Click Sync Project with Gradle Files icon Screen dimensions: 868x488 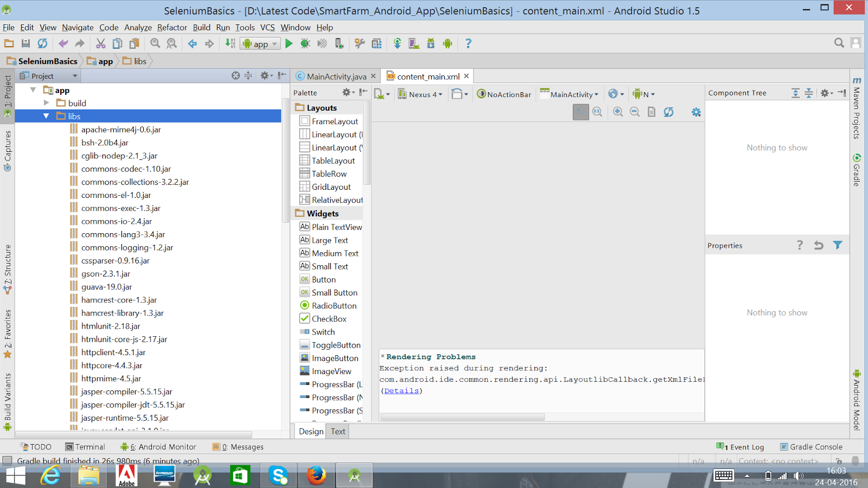pyautogui.click(x=397, y=43)
